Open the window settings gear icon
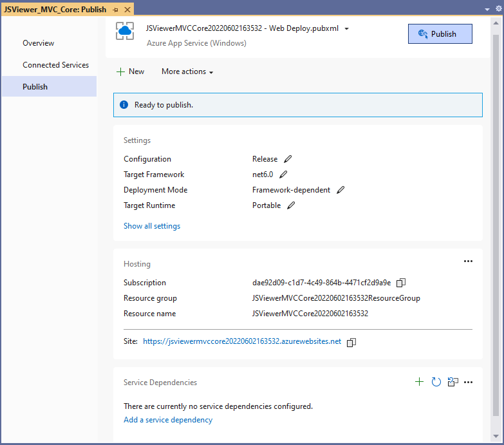The width and height of the screenshot is (504, 445). coord(499,8)
